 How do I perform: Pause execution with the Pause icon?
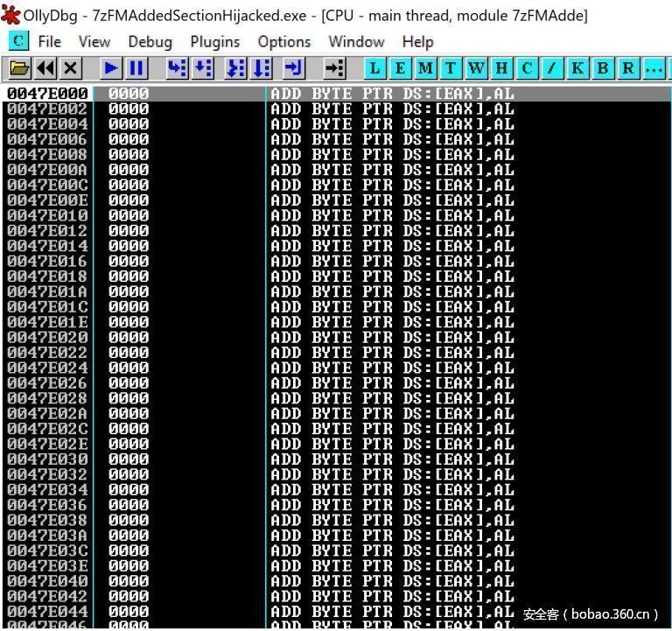coord(136,68)
